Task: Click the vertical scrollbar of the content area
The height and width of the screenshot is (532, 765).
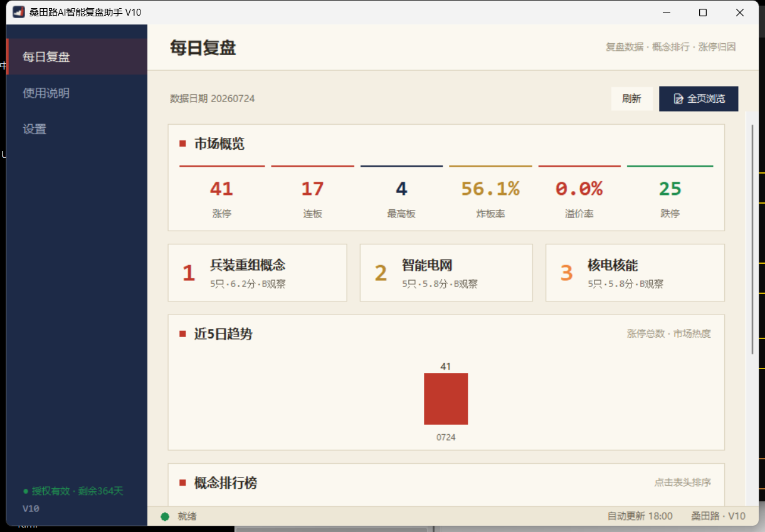Action: (x=752, y=239)
